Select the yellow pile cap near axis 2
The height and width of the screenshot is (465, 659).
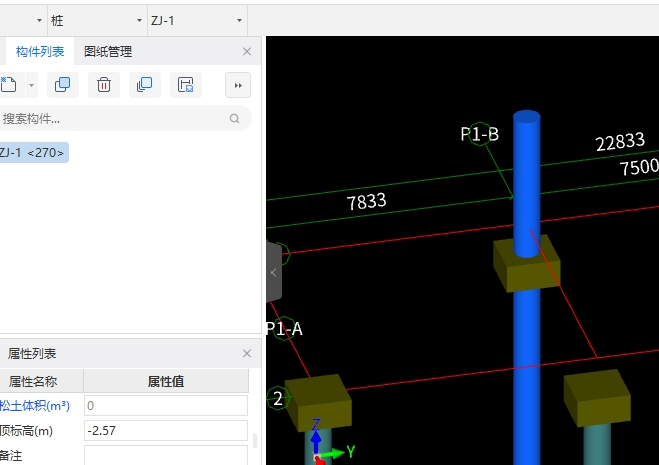point(319,403)
